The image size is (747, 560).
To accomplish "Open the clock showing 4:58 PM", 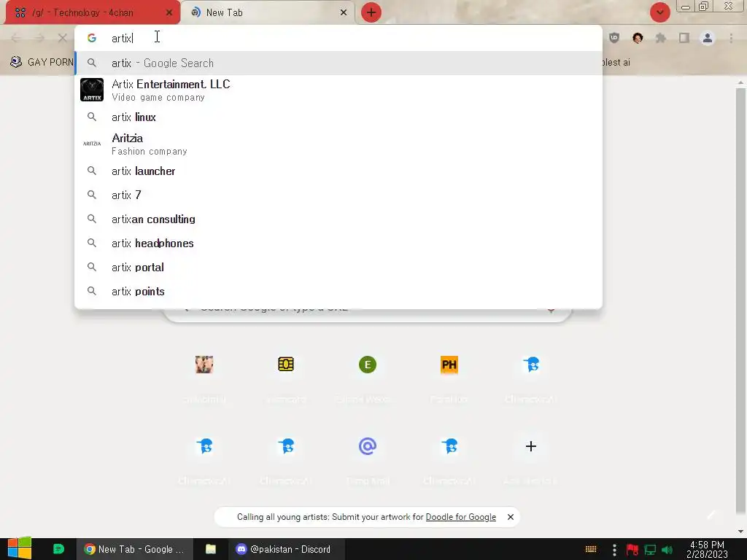I will point(707,549).
